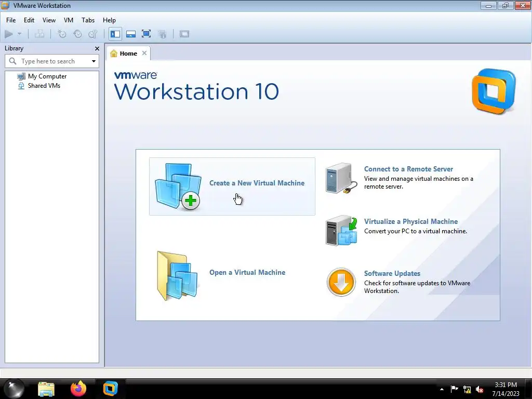Click the network tray icon
This screenshot has height=399, width=532.
pyautogui.click(x=467, y=390)
